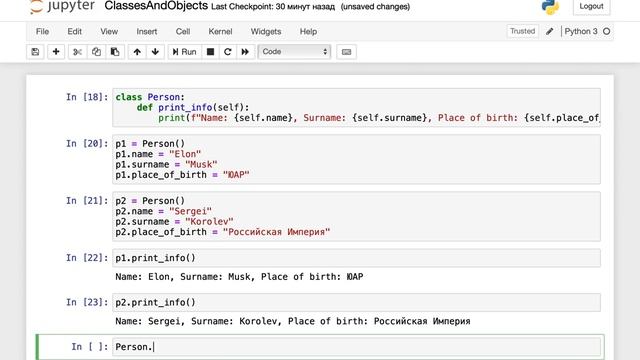The height and width of the screenshot is (360, 640).
Task: Go to Jupyter home via logo
Action: tap(62, 7)
